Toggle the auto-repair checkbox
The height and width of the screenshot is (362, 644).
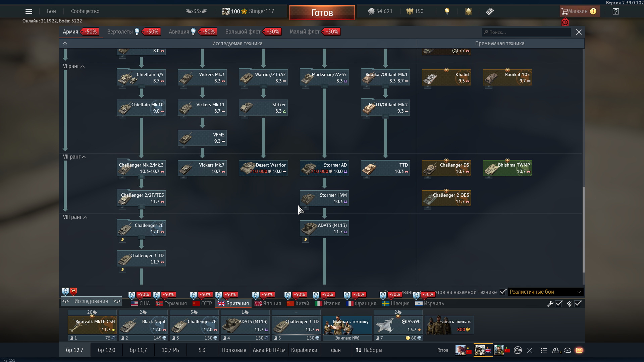(559, 304)
